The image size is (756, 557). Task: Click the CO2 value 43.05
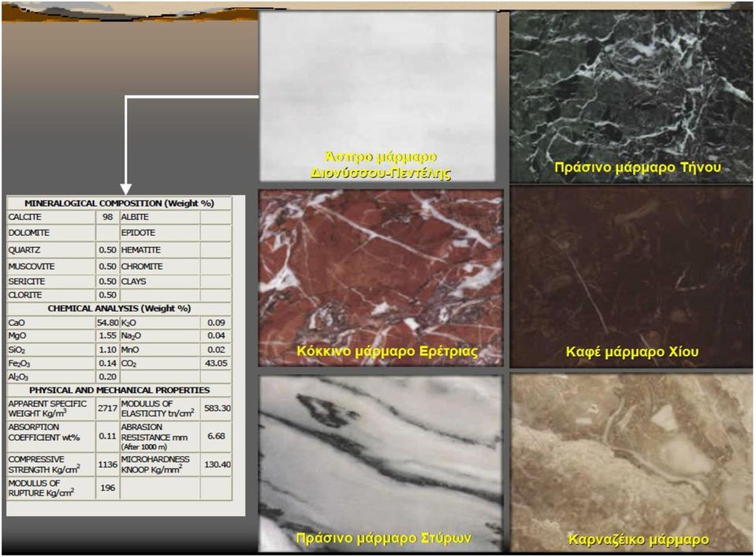pos(216,363)
